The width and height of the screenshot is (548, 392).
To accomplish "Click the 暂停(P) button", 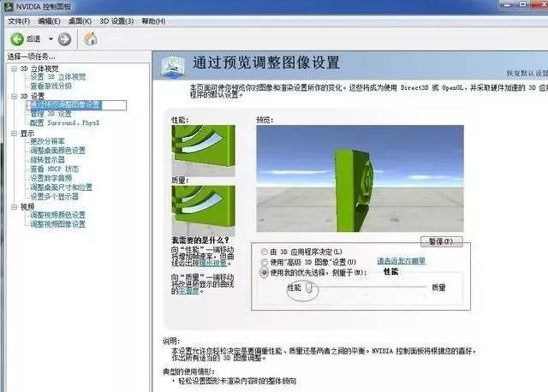I will pos(442,241).
